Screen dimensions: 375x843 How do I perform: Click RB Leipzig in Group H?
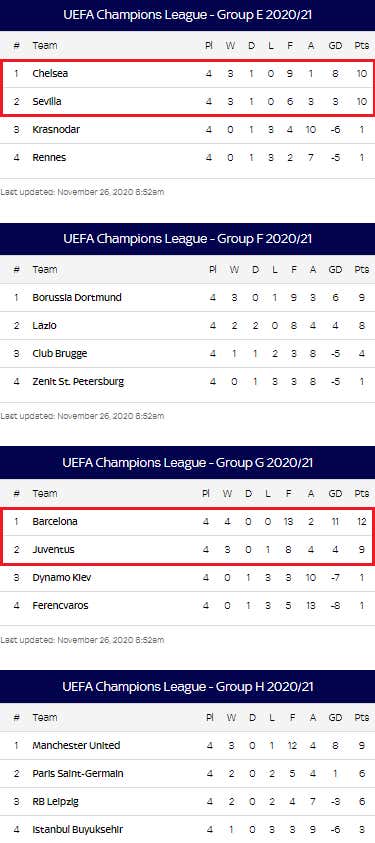click(55, 802)
